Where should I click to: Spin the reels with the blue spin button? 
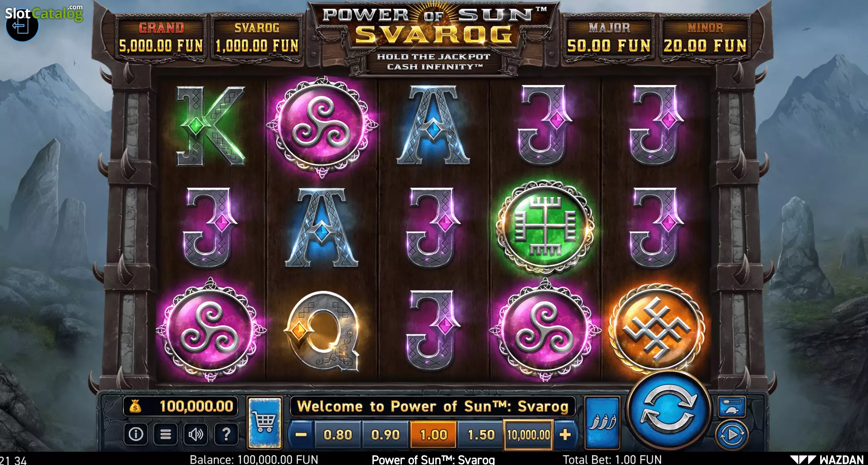tap(668, 411)
